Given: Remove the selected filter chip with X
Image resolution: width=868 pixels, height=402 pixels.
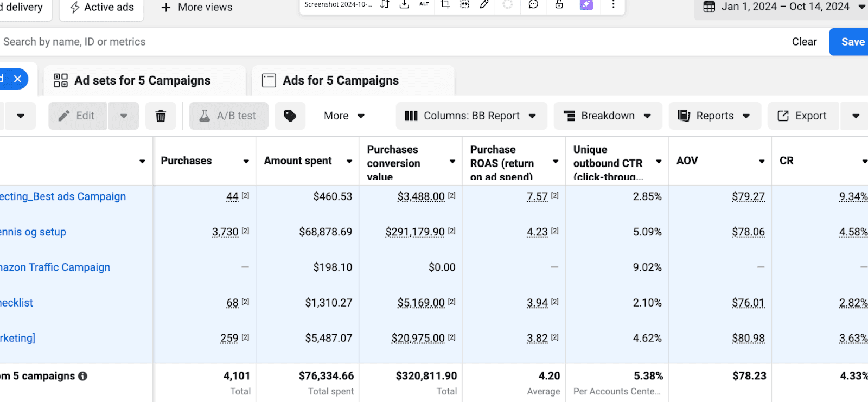Looking at the screenshot, I should [17, 79].
